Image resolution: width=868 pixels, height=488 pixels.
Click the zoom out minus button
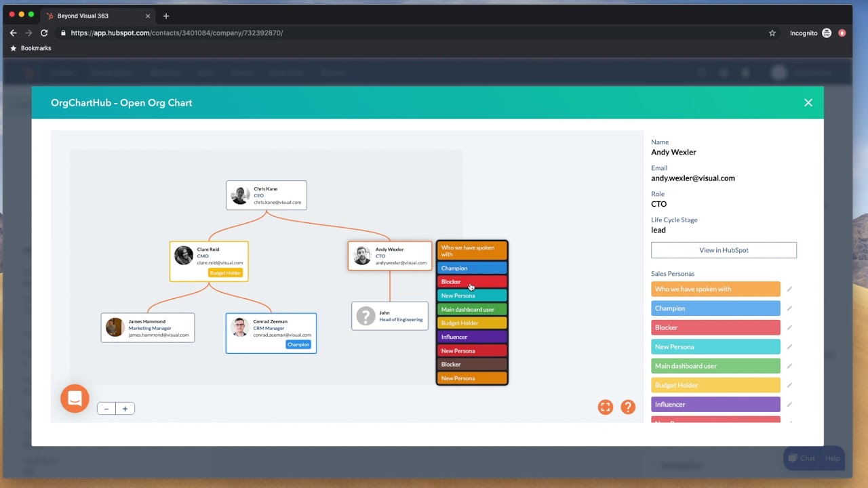click(x=106, y=409)
